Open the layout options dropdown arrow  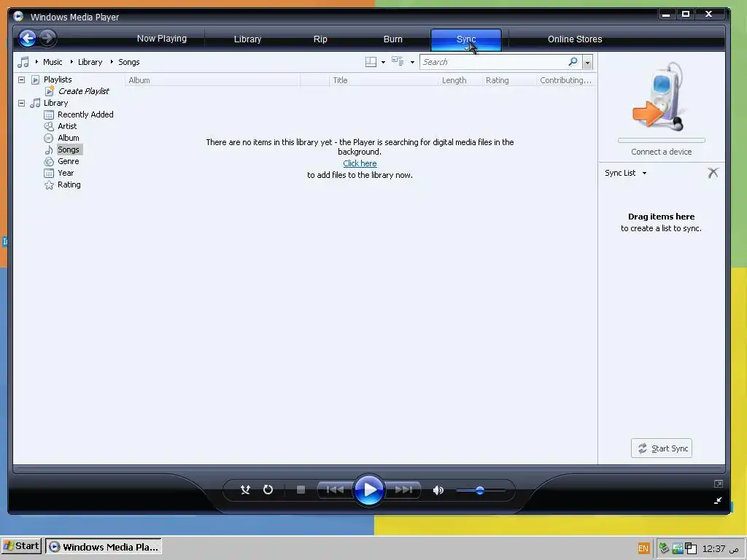click(x=383, y=62)
